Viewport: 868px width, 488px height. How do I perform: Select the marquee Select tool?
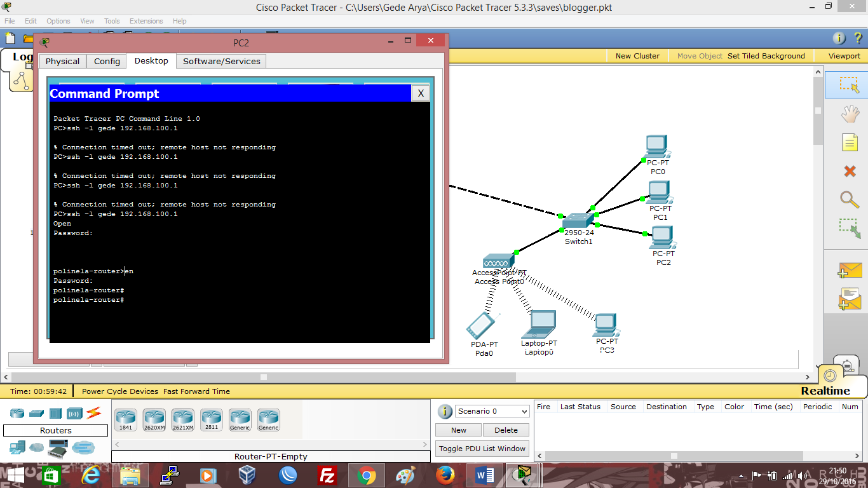point(849,85)
